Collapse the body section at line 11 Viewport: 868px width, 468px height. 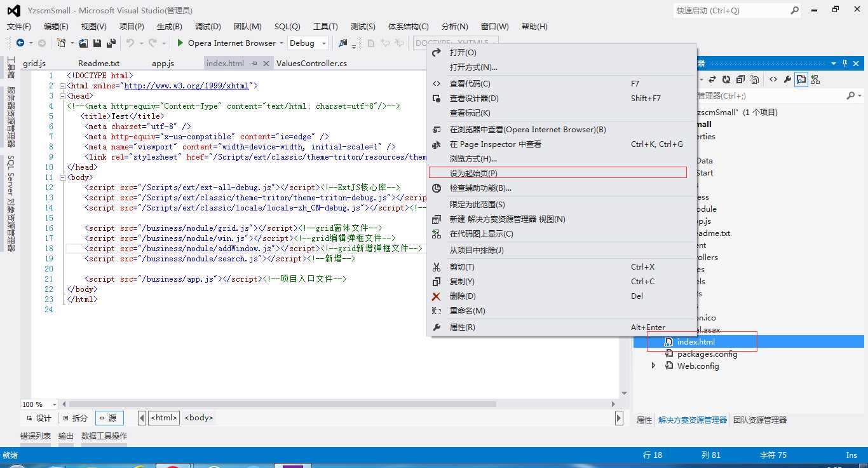(62, 177)
